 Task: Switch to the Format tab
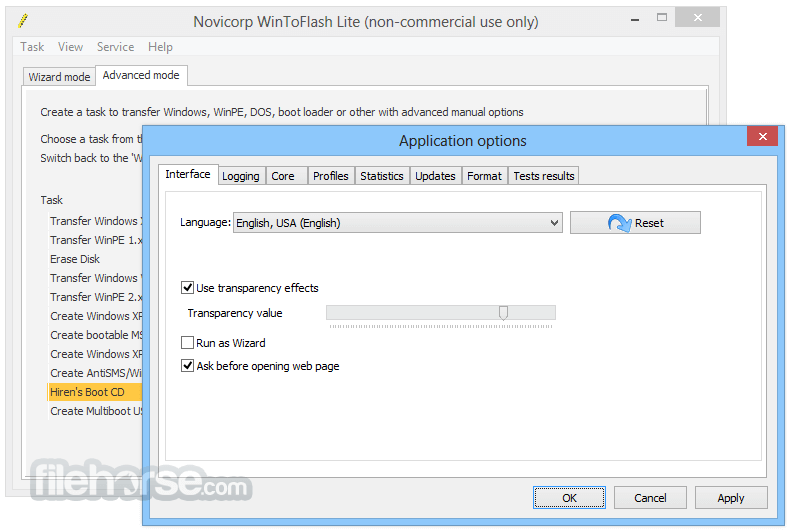click(x=484, y=176)
